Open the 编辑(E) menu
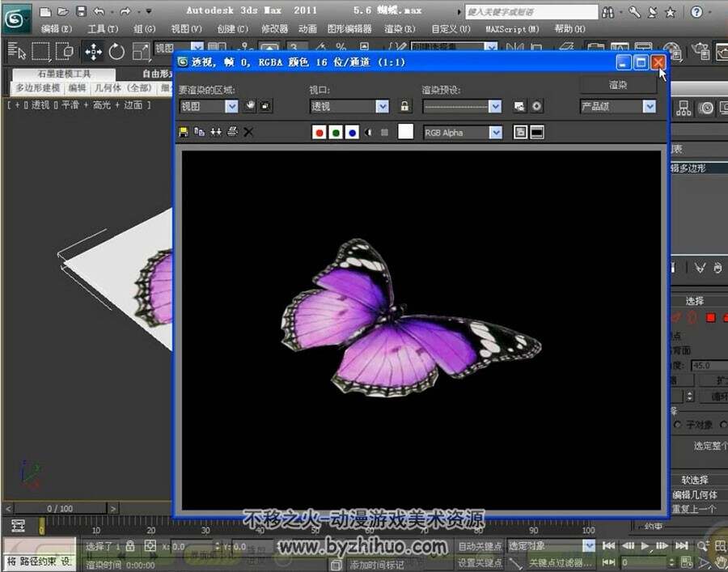 [56, 29]
